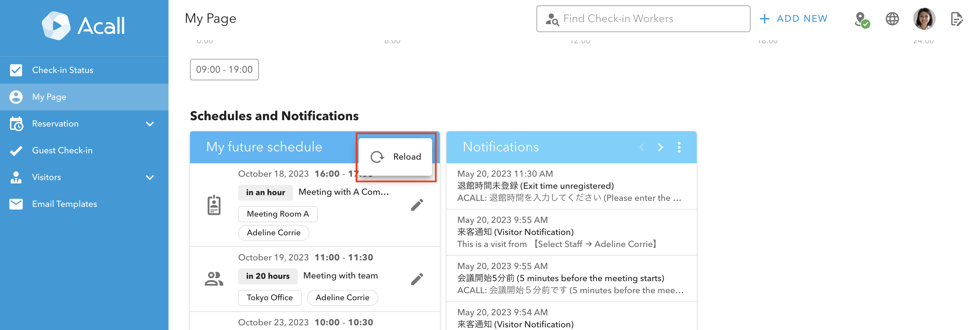
Task: Edit the Meeting with A Company appointment
Action: 416,205
